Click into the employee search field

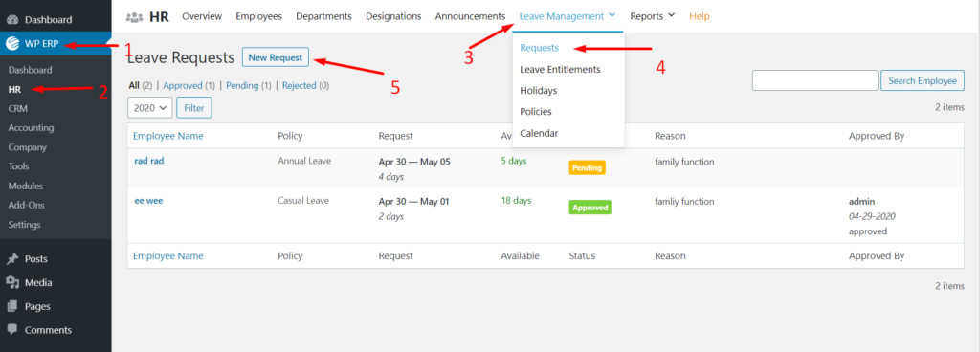tap(815, 80)
